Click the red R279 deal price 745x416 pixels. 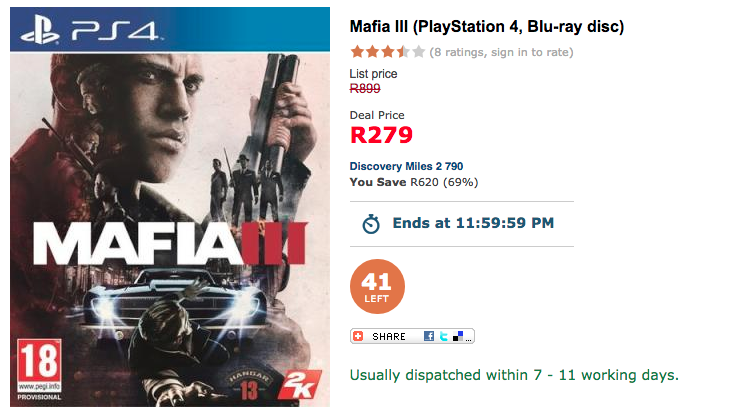point(381,134)
